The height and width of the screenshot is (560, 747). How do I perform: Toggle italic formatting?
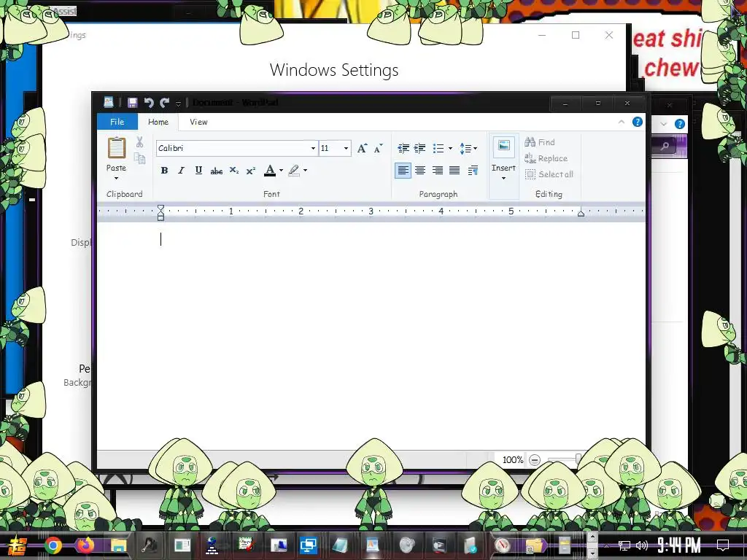coord(181,171)
